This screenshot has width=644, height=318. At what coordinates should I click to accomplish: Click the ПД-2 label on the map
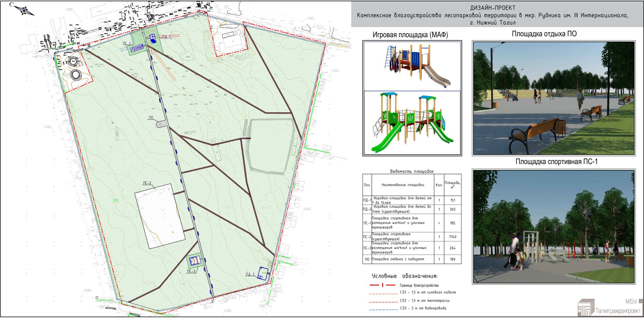250,274
